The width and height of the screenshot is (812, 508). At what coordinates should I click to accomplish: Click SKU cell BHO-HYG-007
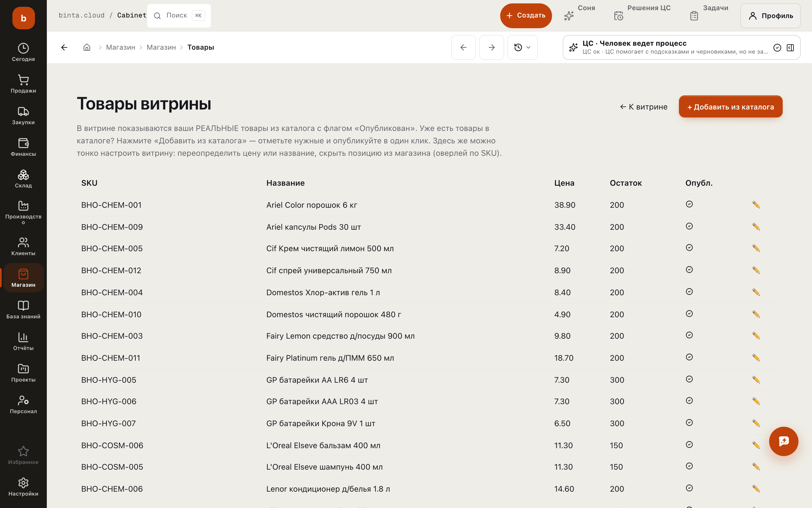pos(108,424)
